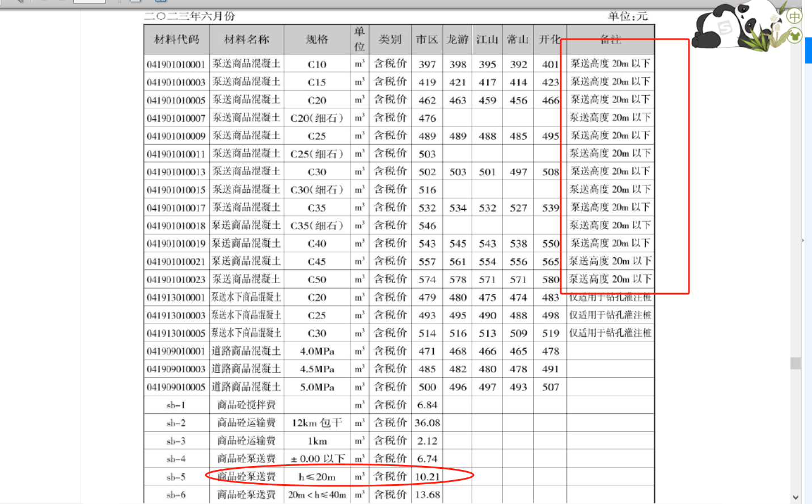Click the scroll down arrow

[796, 498]
